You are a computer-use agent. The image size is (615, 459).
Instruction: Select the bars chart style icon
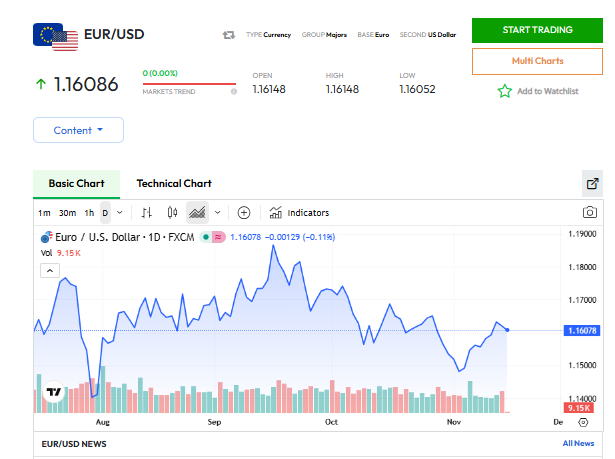tap(147, 212)
